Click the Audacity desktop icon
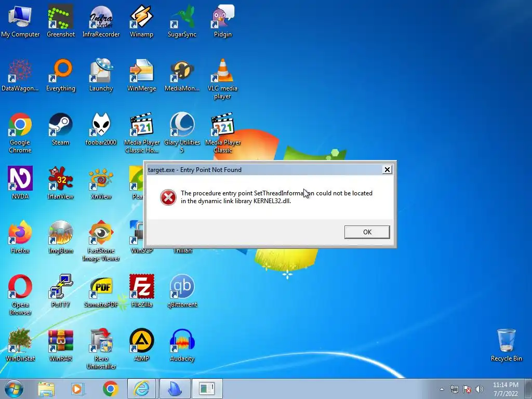 coord(182,345)
